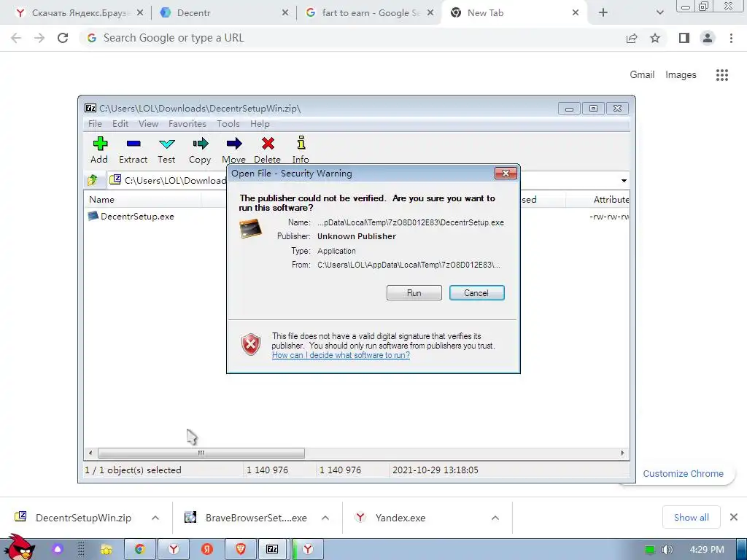Expand the Chrome tab search chevron
747x560 pixels.
pyautogui.click(x=659, y=13)
